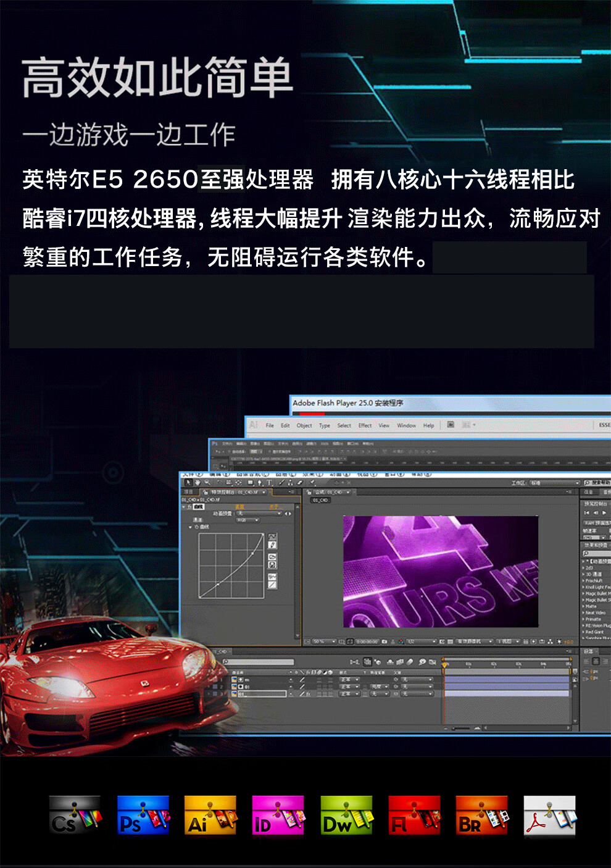
Task: Launch the Dreamweaver Dw icon
Action: tap(347, 816)
